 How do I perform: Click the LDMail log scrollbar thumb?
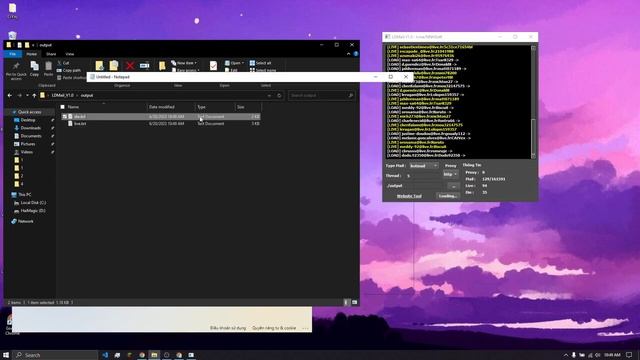[x=533, y=135]
